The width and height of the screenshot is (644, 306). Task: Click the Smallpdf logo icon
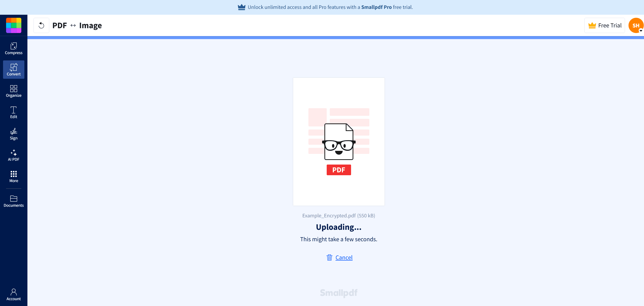click(13, 25)
